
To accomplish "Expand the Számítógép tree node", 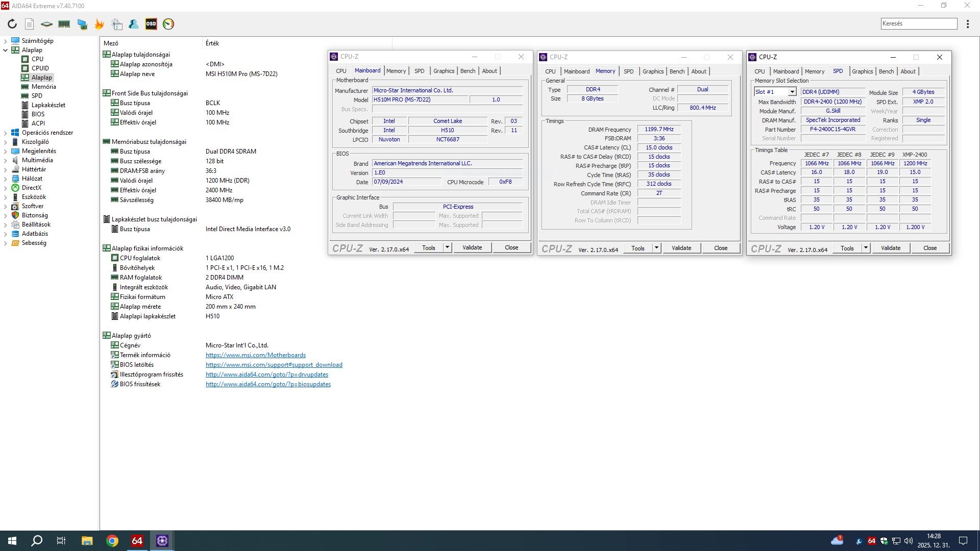I will (5, 41).
